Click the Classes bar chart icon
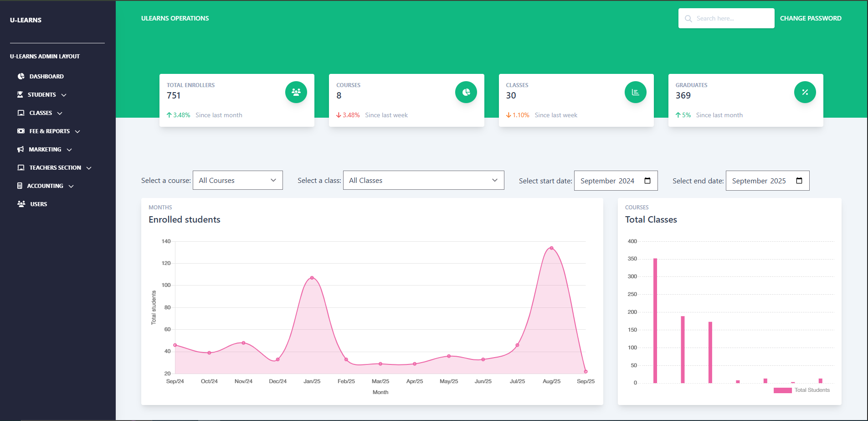Image resolution: width=868 pixels, height=421 pixels. [636, 92]
